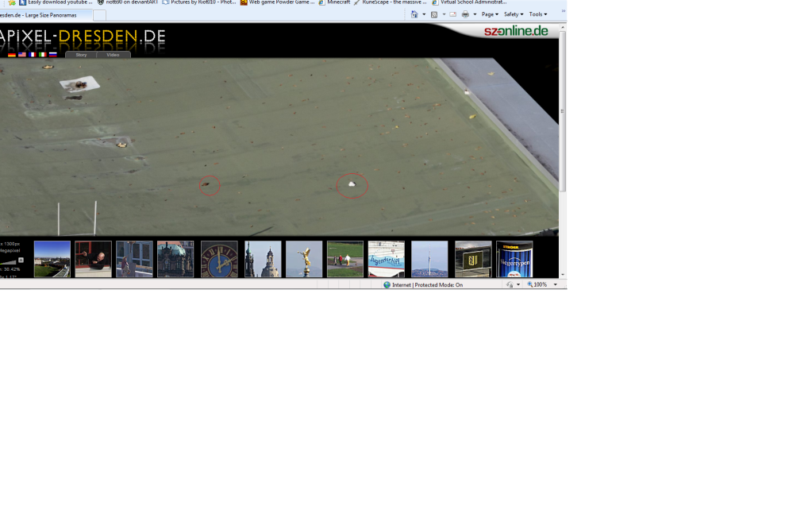Click the RSS feeds toolbar icon
The image size is (812, 529).
(434, 14)
